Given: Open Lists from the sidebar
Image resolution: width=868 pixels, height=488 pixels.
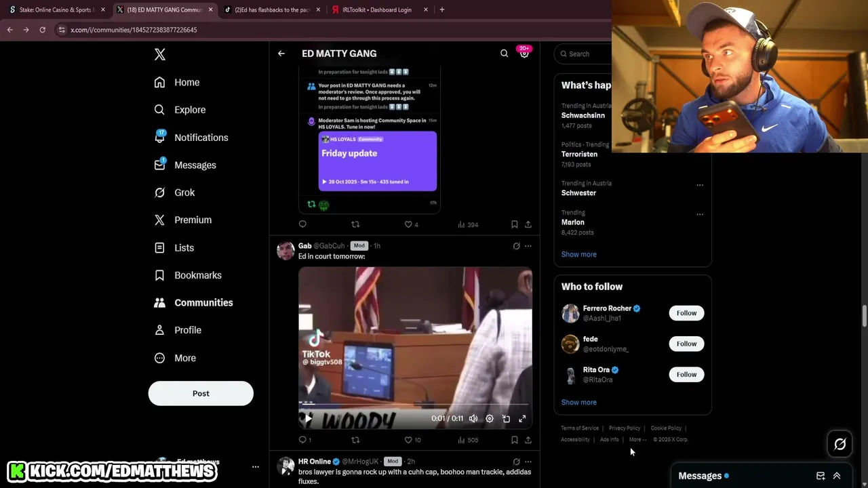Looking at the screenshot, I should 174,248.
